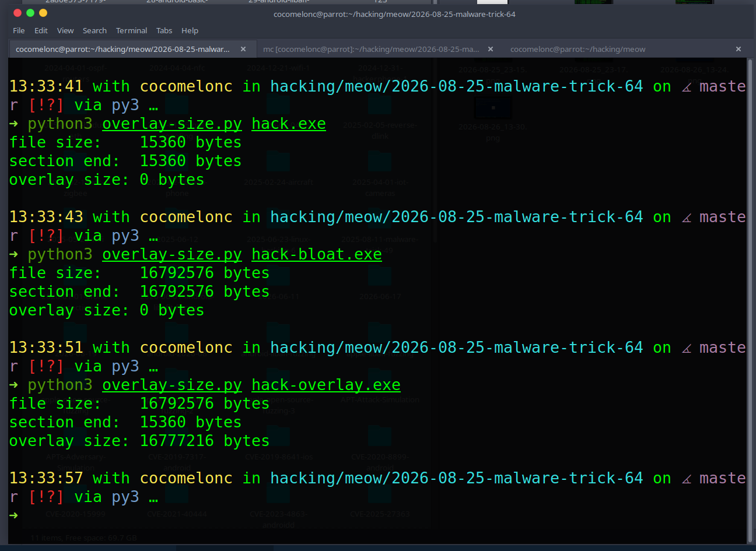Click the yellow window button
Viewport: 756px width, 551px height.
point(43,13)
